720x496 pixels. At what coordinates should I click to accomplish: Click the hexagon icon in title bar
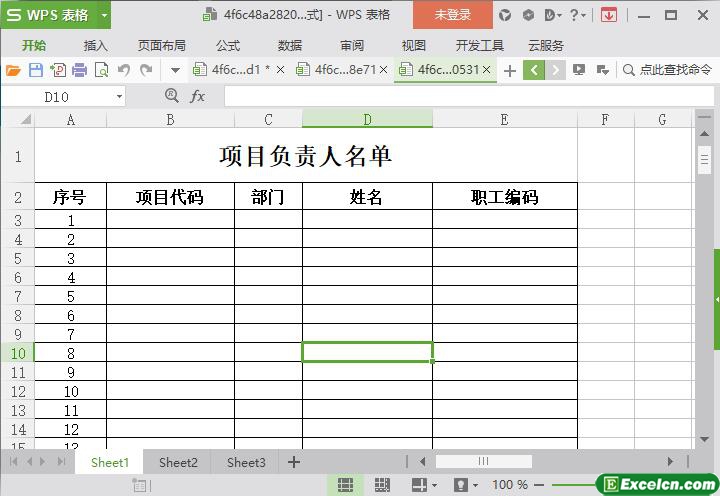(529, 16)
